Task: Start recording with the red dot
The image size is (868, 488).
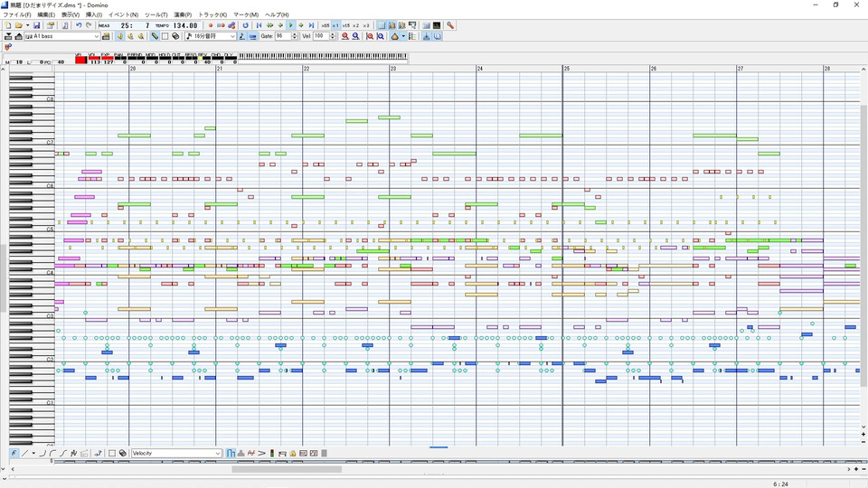Action: (211, 25)
